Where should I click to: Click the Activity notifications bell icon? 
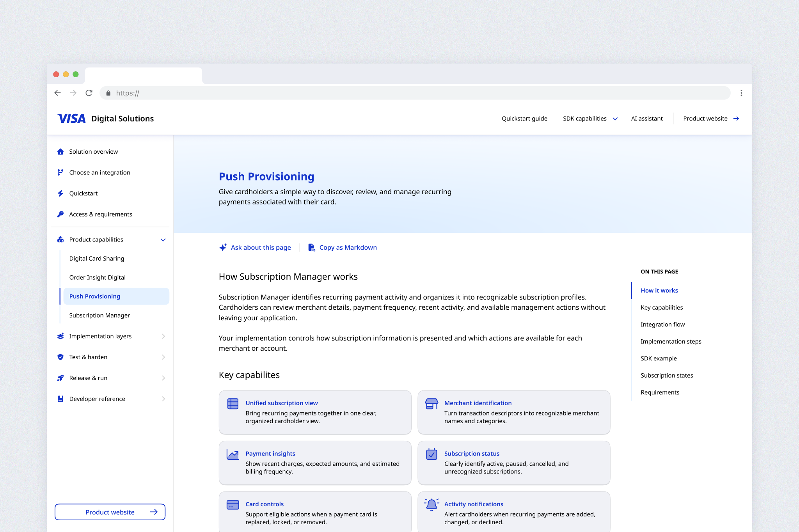click(431, 505)
